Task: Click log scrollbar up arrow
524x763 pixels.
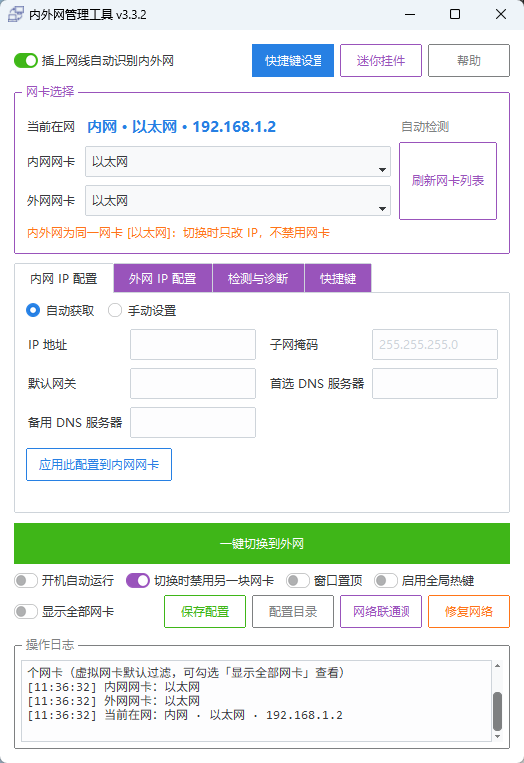Action: pos(497,666)
